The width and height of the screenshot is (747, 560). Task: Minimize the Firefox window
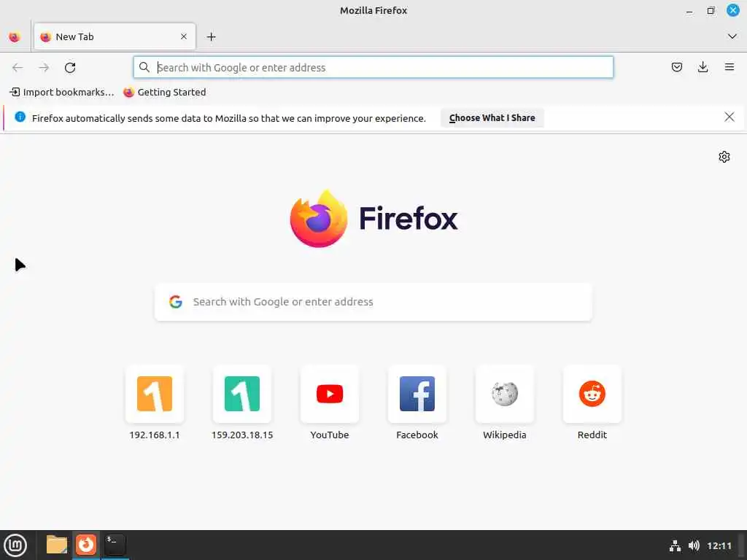click(x=689, y=11)
